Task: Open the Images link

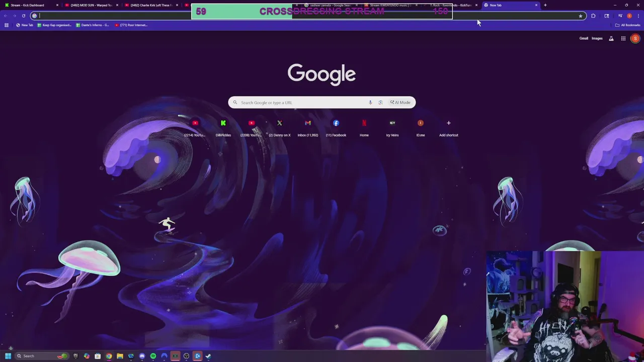Action: tap(597, 38)
